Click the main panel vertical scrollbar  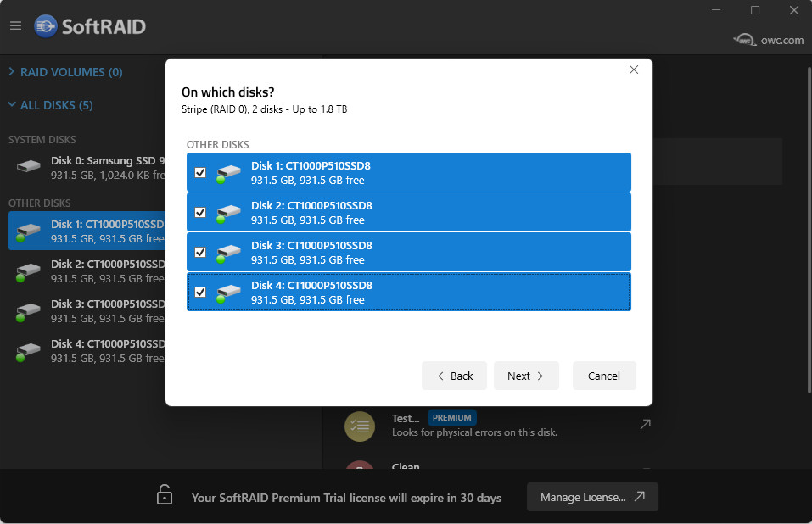tap(809, 230)
